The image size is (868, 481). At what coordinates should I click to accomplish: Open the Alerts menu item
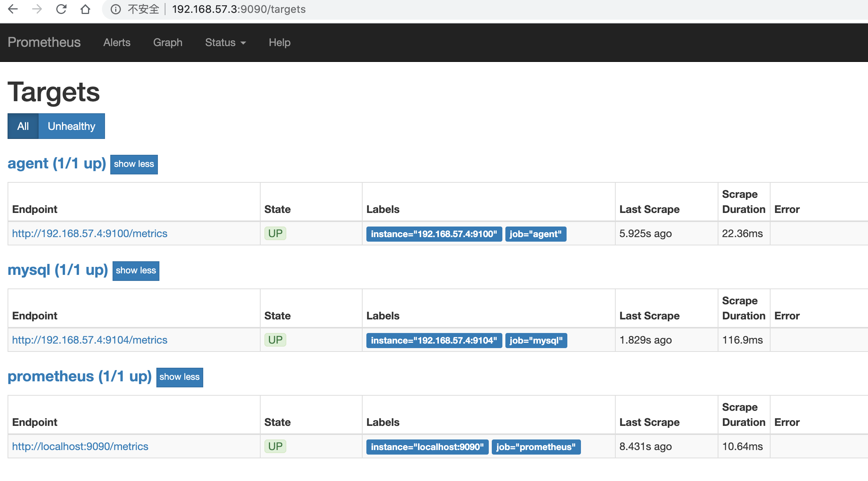tap(117, 42)
